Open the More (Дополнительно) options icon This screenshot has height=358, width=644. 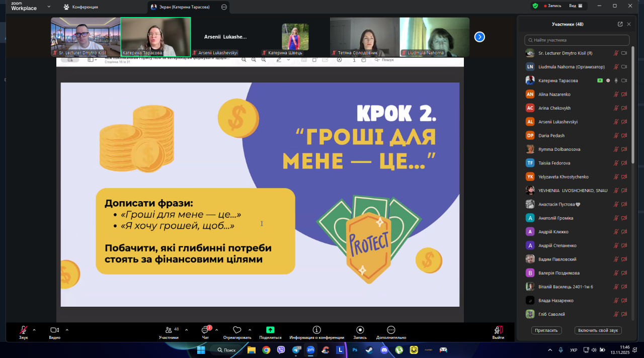click(391, 330)
